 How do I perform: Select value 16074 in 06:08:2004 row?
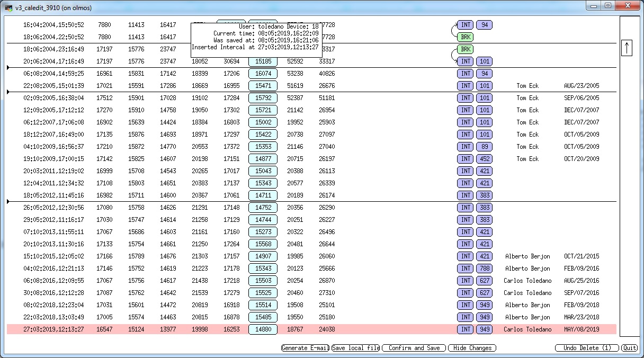(x=263, y=74)
